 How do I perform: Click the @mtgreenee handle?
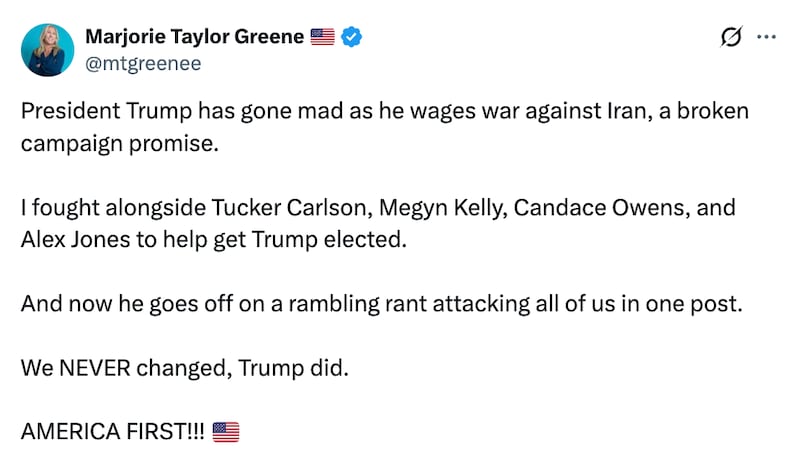pos(143,64)
